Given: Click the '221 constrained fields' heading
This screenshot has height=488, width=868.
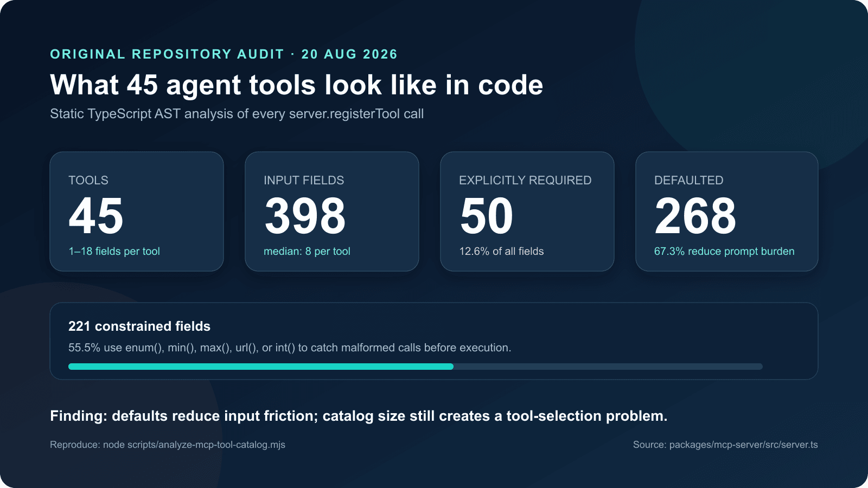Looking at the screenshot, I should click(x=139, y=326).
